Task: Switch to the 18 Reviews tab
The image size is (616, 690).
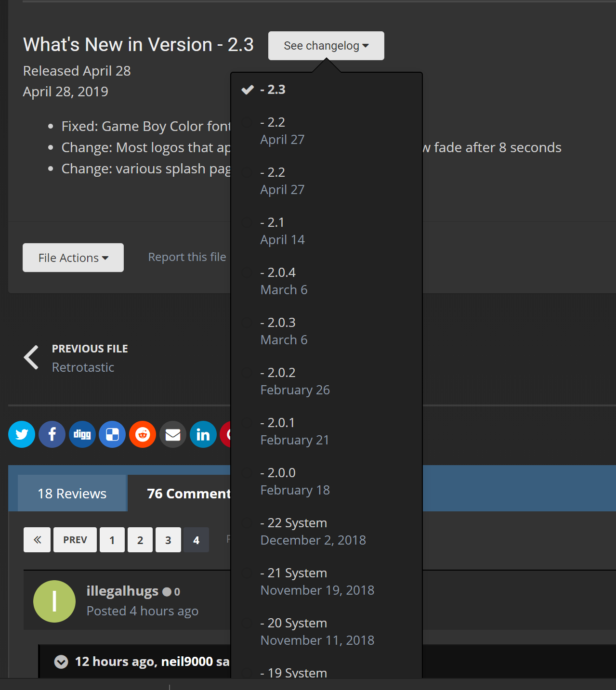Action: point(72,494)
